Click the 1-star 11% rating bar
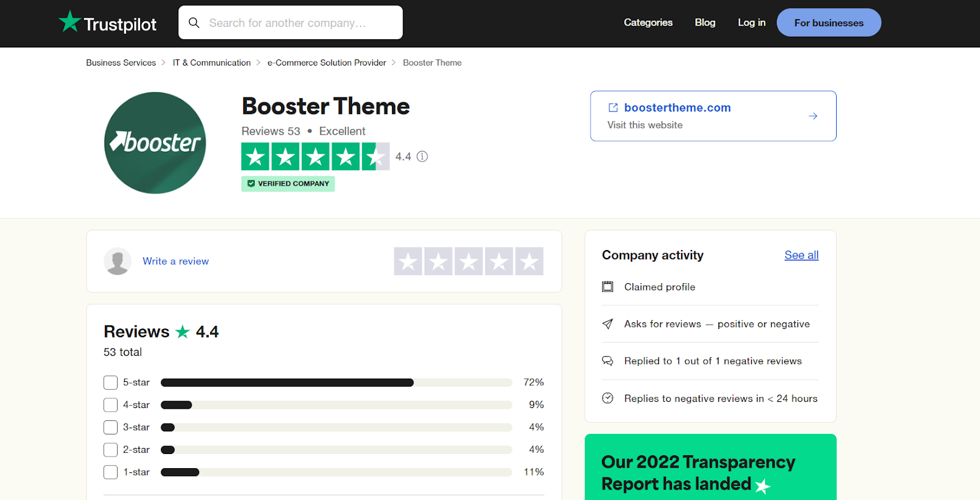Viewport: 980px width, 500px height. pos(336,472)
